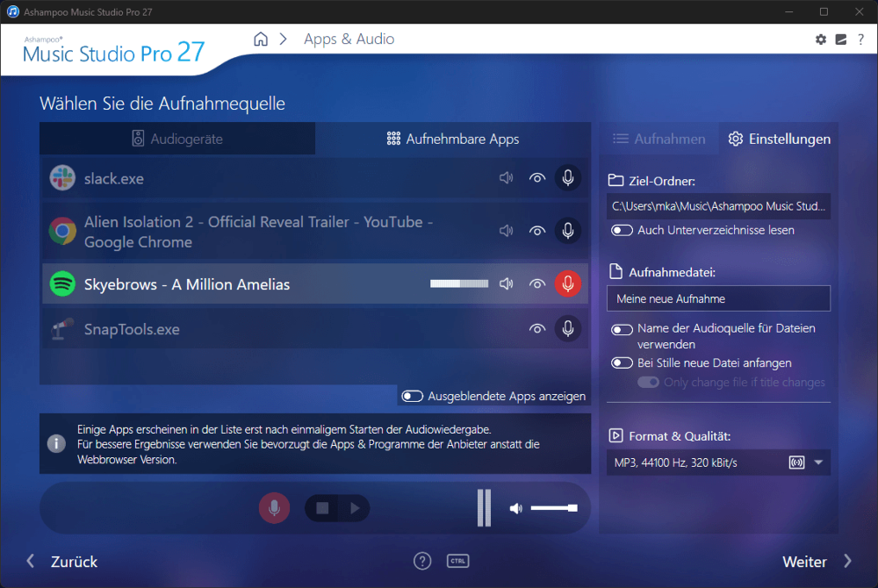Record slack.exe with its microphone button
Screen dimensions: 878x588
coord(568,178)
